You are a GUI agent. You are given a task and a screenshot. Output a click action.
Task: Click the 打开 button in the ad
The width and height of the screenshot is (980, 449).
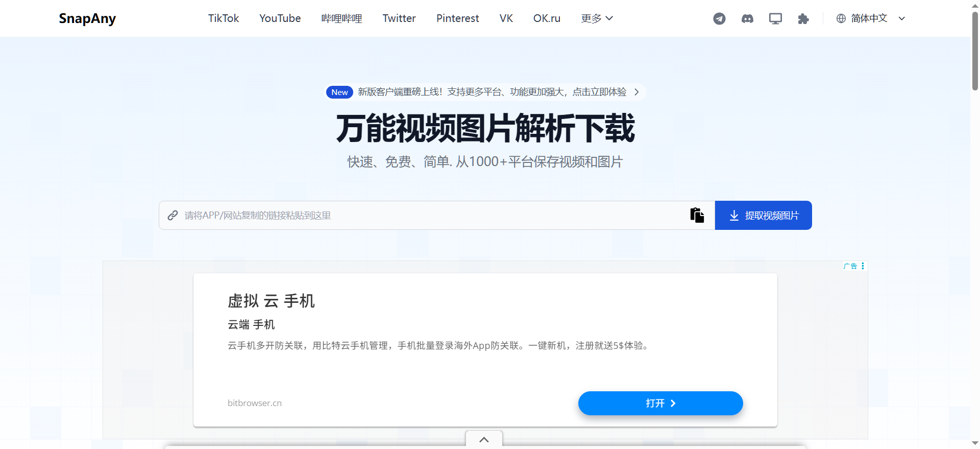tap(660, 403)
